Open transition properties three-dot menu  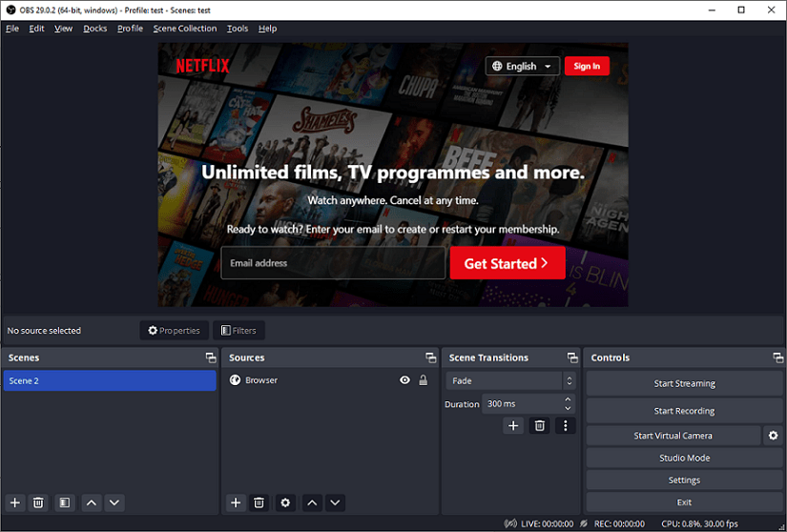tap(566, 426)
